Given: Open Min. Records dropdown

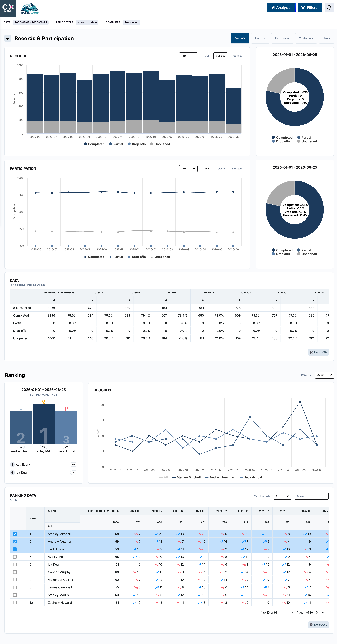Looking at the screenshot, I should [x=282, y=496].
